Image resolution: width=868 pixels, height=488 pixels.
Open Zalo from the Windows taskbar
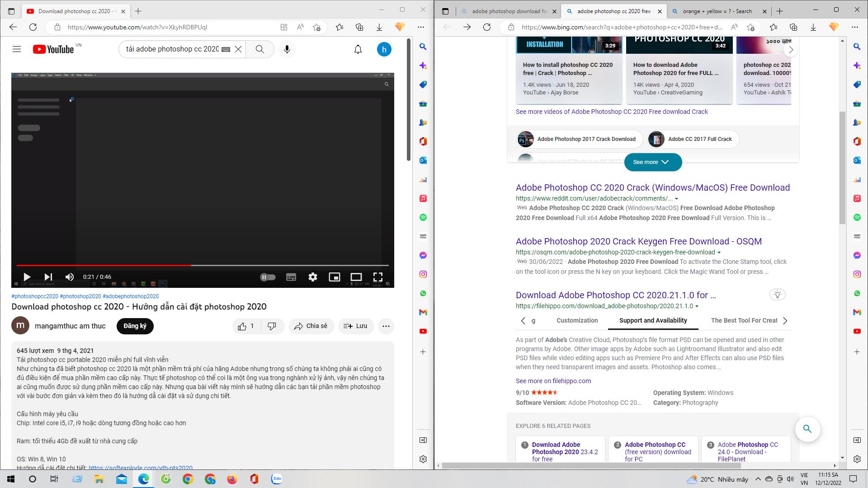[276, 479]
